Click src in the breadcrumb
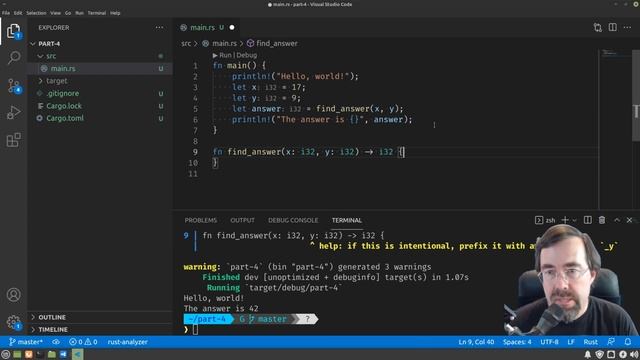640x360 pixels. [186, 43]
